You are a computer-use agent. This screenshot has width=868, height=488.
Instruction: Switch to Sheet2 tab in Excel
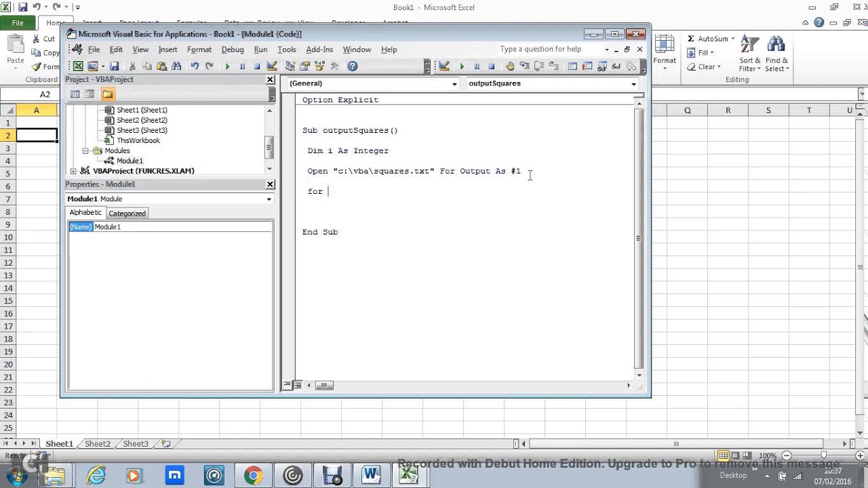[x=97, y=444]
